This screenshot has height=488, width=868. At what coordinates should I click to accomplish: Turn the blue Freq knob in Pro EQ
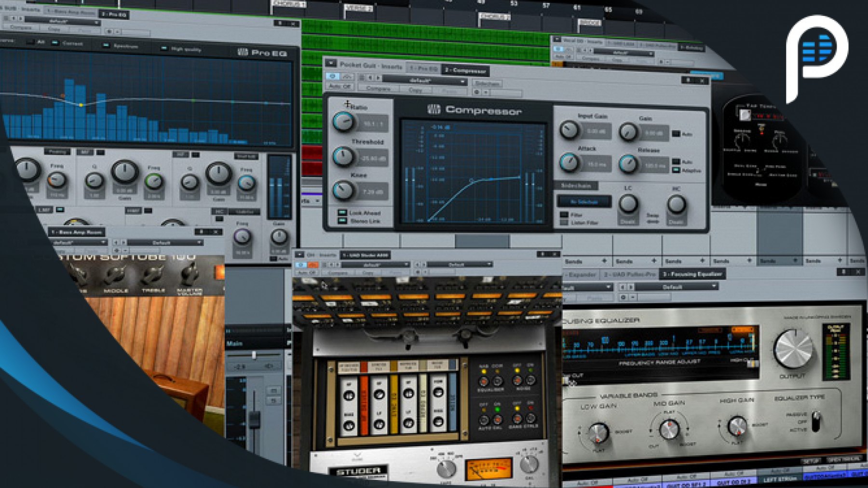click(246, 183)
